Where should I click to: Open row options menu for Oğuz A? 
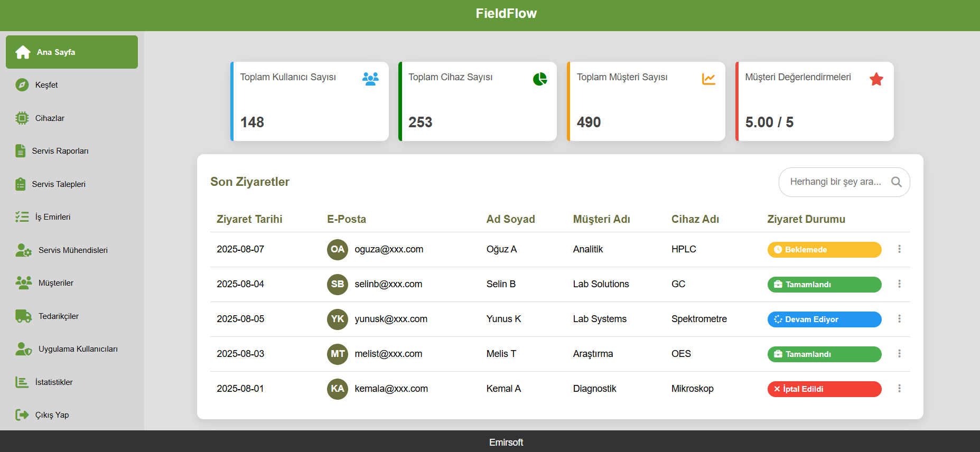pos(899,249)
